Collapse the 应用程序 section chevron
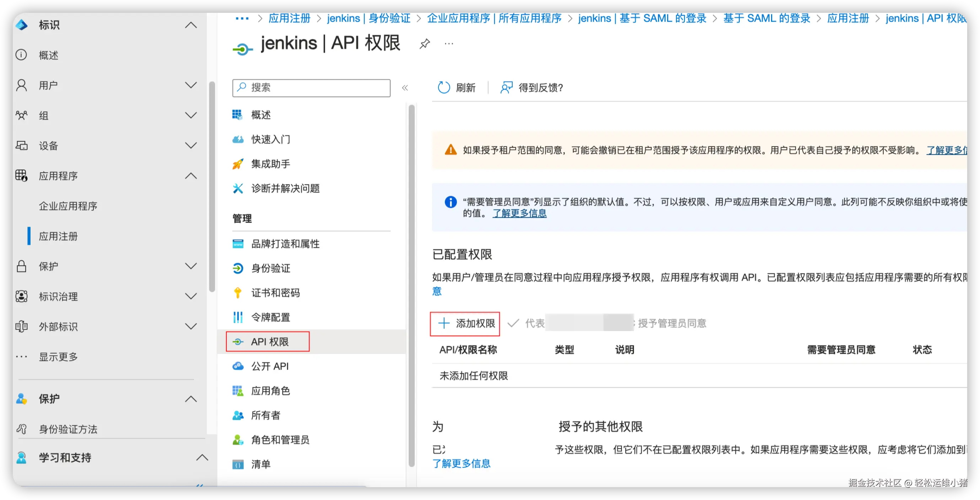 (190, 176)
